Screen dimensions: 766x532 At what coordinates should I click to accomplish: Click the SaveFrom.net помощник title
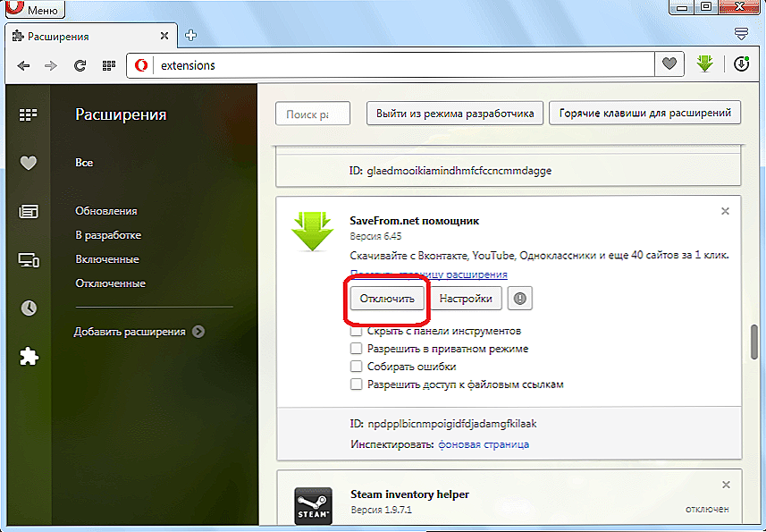[x=414, y=221]
